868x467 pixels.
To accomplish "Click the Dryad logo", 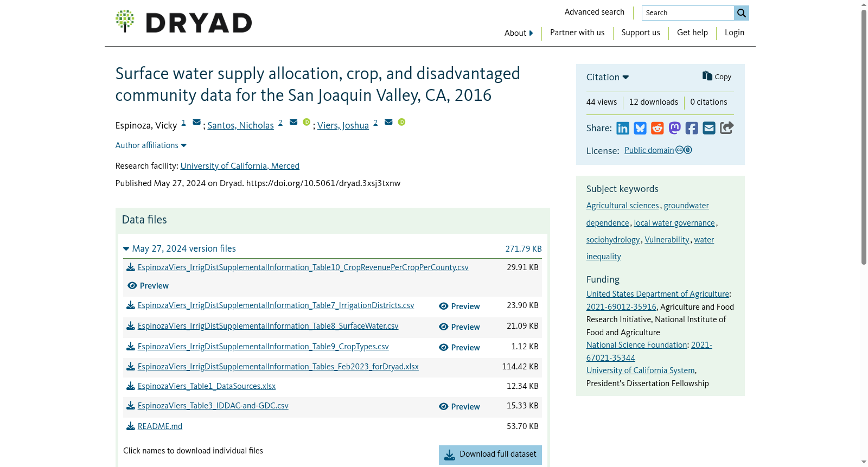I will click(x=183, y=22).
